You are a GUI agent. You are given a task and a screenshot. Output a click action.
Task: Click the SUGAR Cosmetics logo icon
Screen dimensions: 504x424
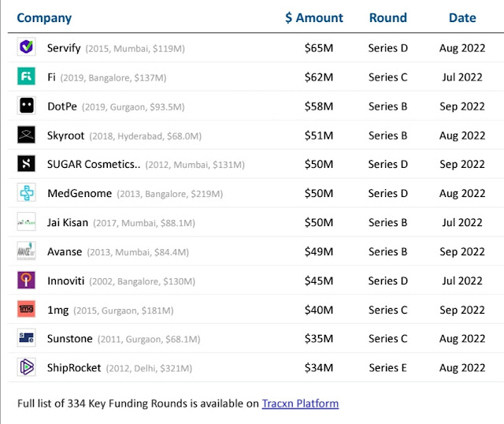pyautogui.click(x=26, y=164)
